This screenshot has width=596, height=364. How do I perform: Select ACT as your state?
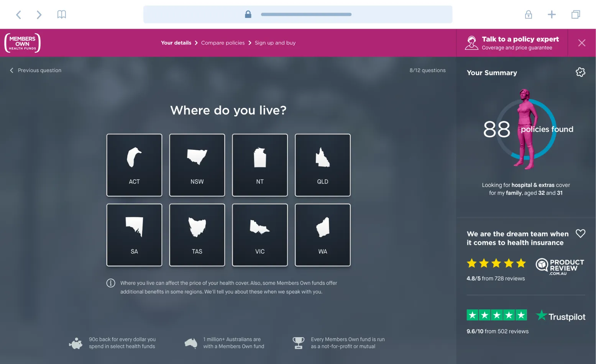(x=134, y=165)
